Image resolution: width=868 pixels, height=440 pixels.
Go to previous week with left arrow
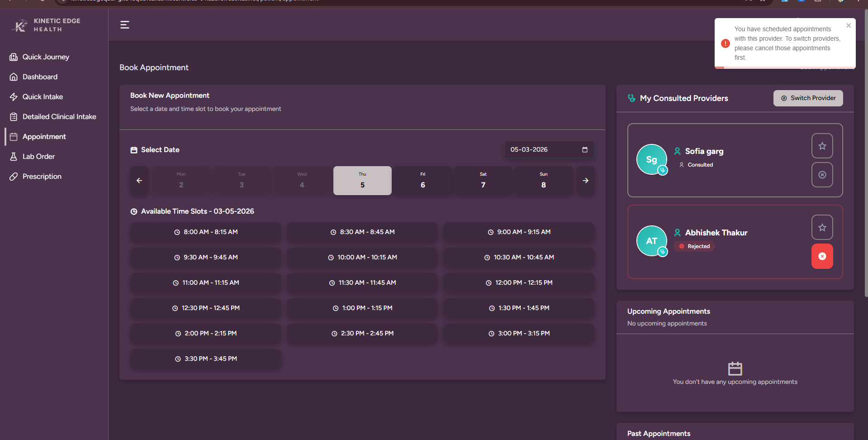point(139,181)
